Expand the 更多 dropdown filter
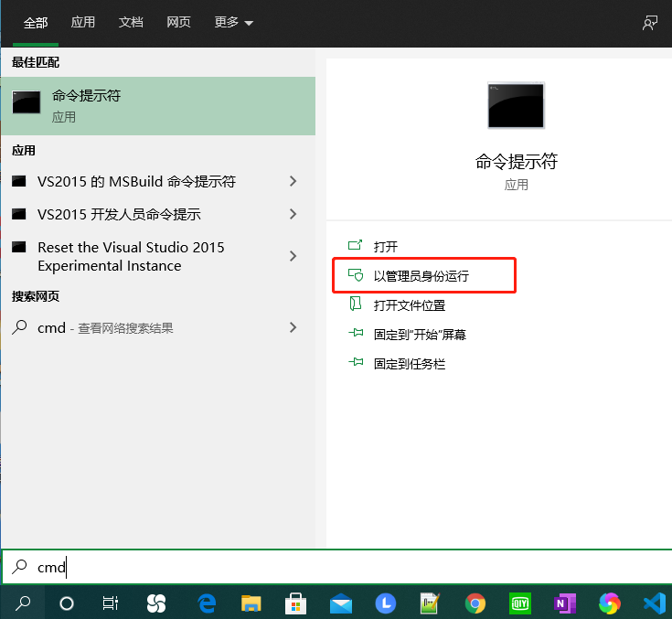The width and height of the screenshot is (672, 619). coord(234,23)
